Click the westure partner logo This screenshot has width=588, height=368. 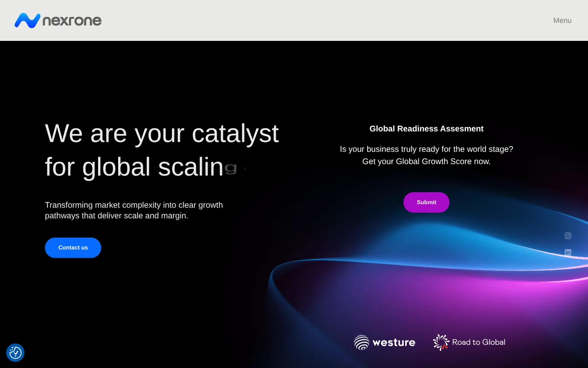(384, 342)
